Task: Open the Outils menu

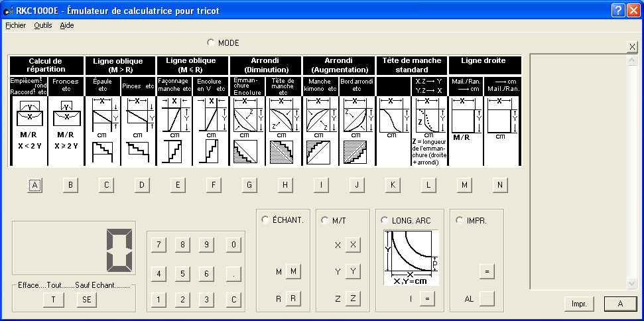Action: coord(43,25)
